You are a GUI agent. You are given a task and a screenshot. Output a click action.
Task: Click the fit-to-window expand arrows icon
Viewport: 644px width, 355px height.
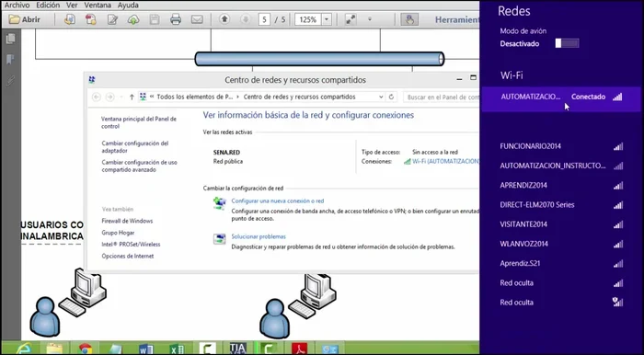[x=351, y=19]
